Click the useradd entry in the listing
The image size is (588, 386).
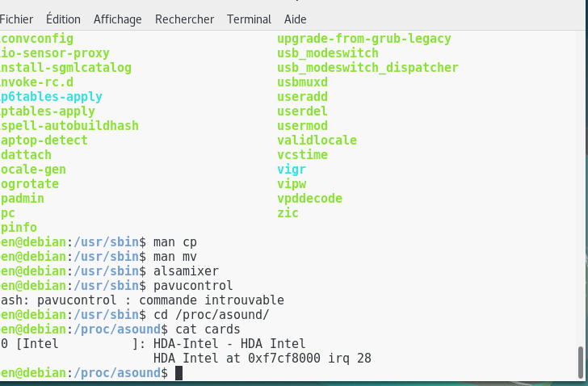pyautogui.click(x=303, y=97)
